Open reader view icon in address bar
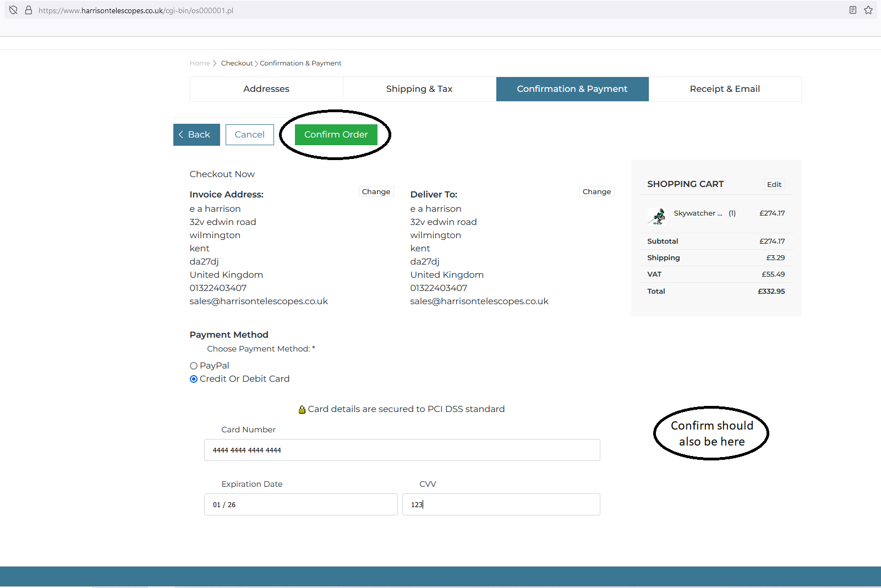The image size is (881, 588). coord(852,10)
